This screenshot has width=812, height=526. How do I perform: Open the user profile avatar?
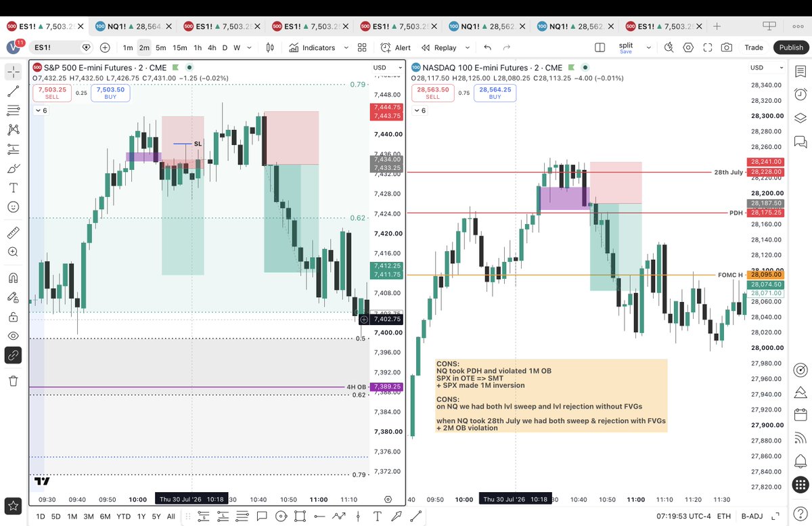coord(14,47)
